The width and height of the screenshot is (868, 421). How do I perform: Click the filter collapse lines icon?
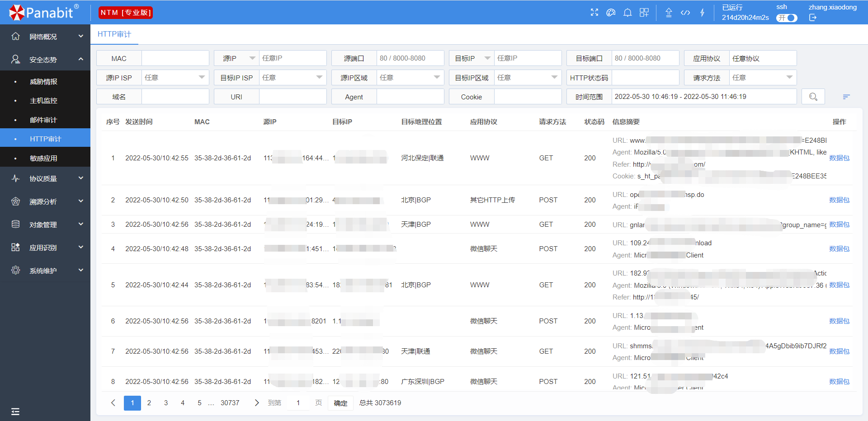(x=846, y=97)
